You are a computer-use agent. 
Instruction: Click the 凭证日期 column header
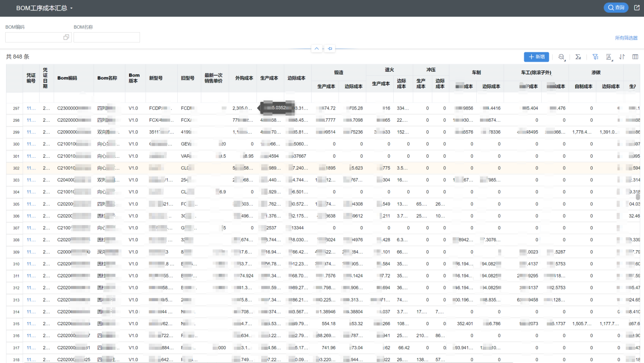pyautogui.click(x=46, y=78)
